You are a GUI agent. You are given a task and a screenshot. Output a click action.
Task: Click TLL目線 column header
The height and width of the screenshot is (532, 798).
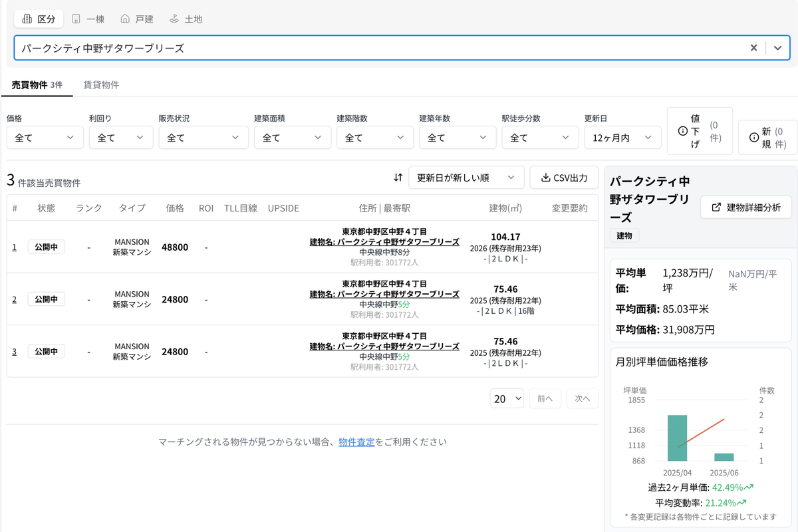pos(241,208)
